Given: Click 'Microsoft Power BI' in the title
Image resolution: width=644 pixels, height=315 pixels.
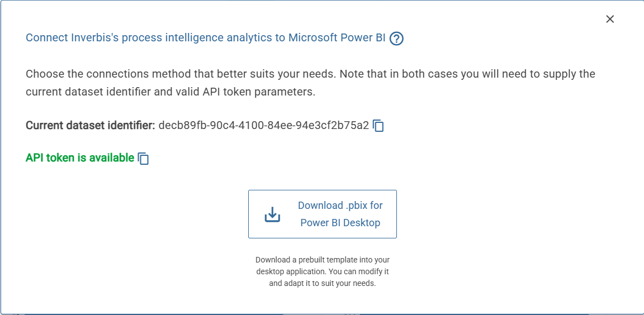Looking at the screenshot, I should click(x=337, y=38).
